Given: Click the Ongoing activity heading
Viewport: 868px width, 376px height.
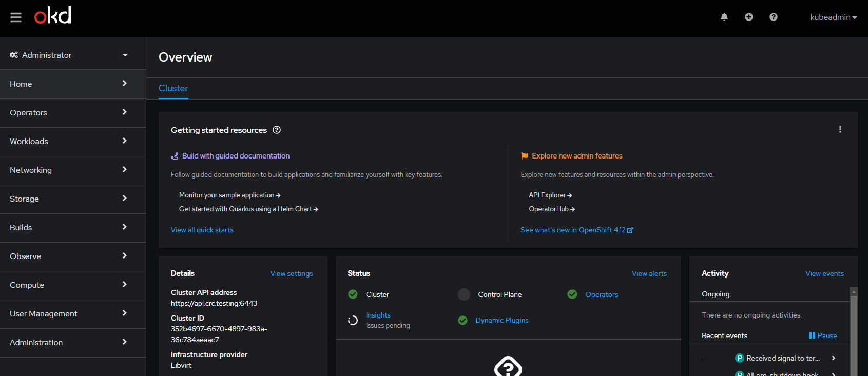Looking at the screenshot, I should coord(716,294).
